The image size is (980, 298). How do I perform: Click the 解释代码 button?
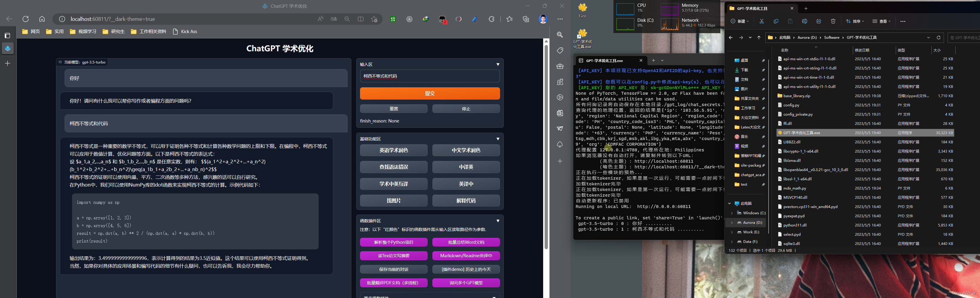[x=466, y=201]
